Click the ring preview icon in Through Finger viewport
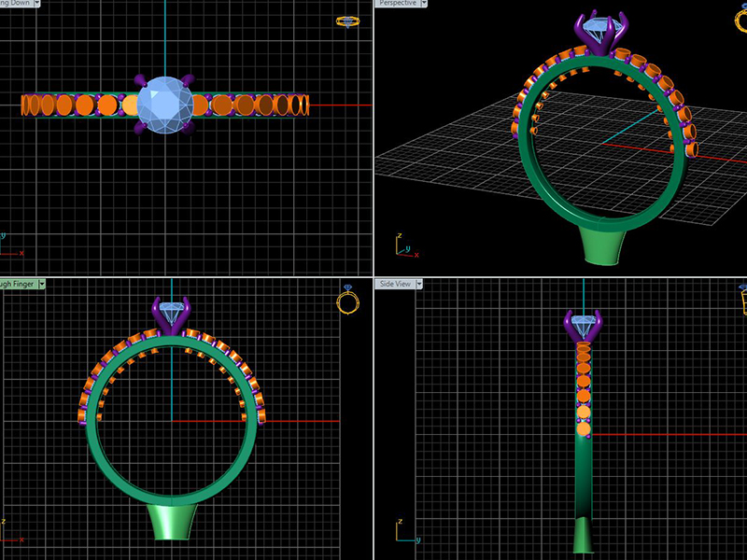 348,301
